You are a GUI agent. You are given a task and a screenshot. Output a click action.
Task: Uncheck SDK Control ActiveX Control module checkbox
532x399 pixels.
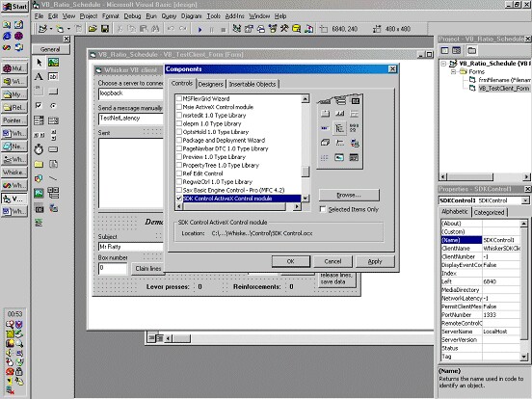179,199
